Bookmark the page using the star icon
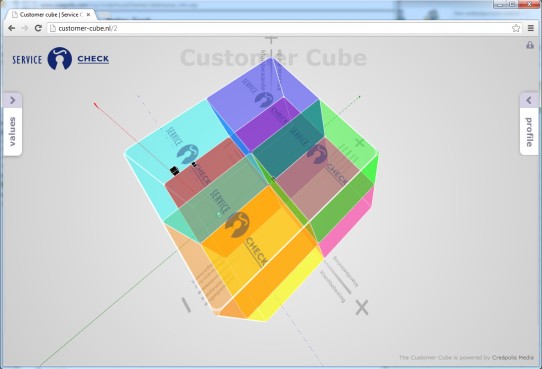 pos(516,28)
